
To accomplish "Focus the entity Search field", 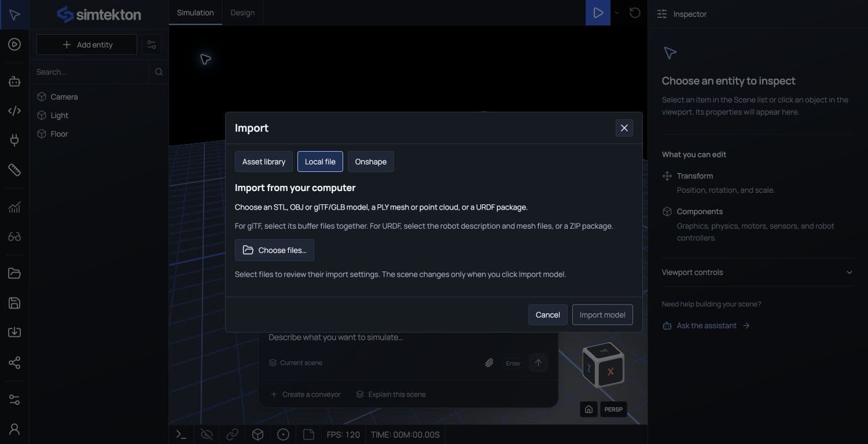I will coord(90,72).
